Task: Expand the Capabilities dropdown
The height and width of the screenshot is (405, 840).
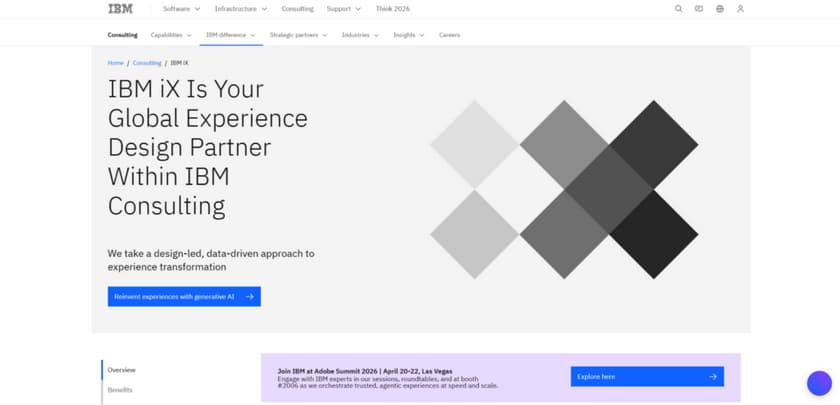Action: click(171, 35)
